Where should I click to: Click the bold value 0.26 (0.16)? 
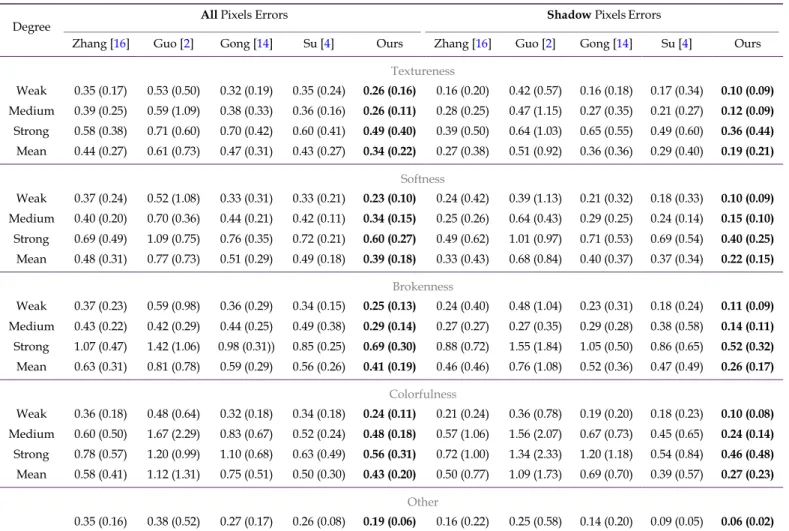pos(389,91)
